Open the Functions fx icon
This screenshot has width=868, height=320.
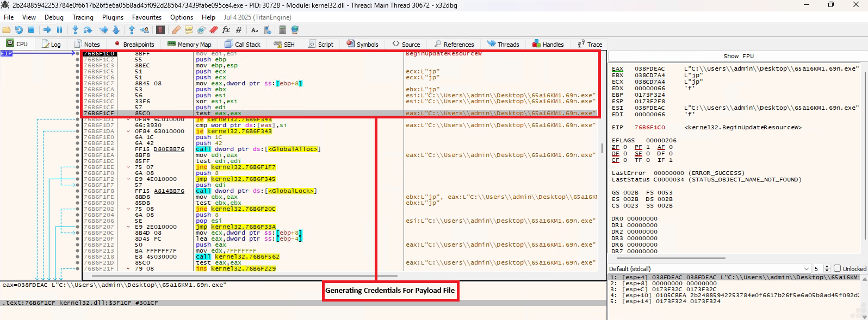[x=226, y=30]
